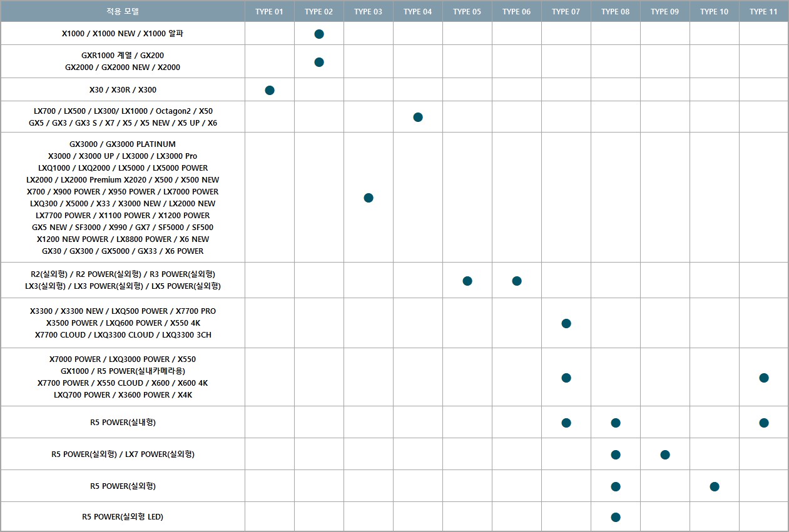Click the X30 / X30R / X300 model label

123,90
